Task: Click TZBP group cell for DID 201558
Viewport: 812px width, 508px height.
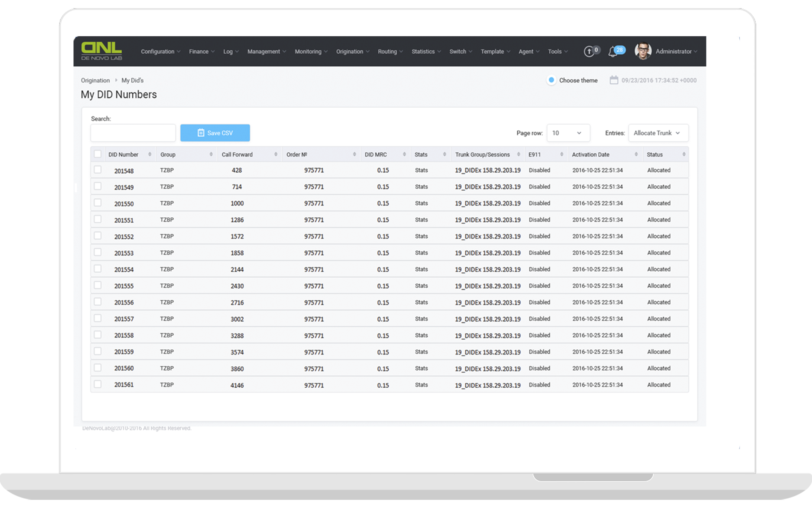Action: click(x=167, y=335)
